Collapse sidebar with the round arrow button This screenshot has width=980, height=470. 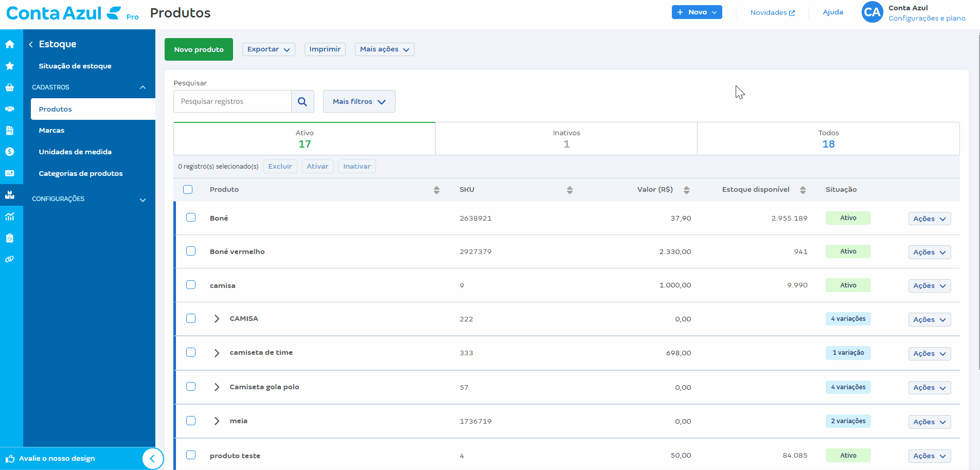click(x=152, y=459)
